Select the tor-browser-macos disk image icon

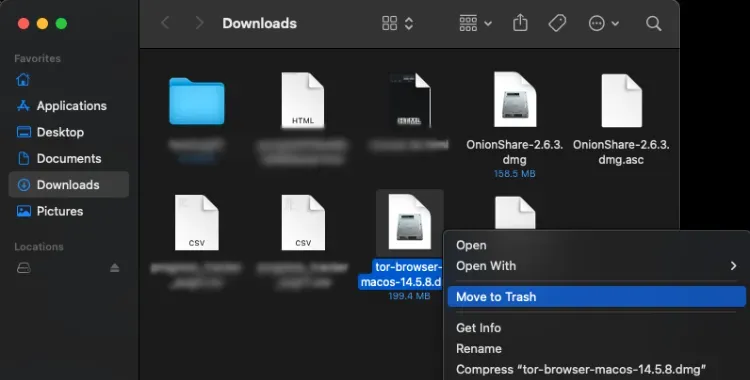point(409,222)
